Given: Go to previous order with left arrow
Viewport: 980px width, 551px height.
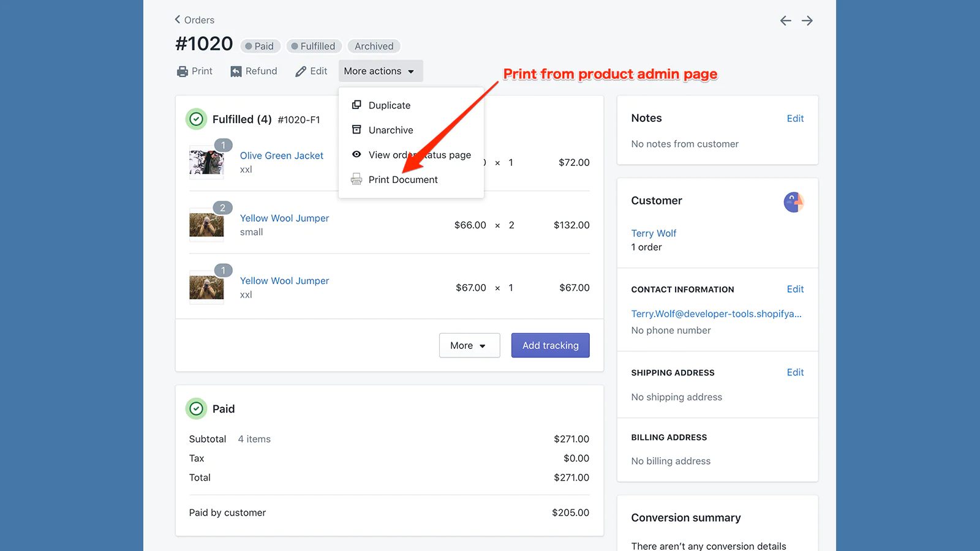Looking at the screenshot, I should click(785, 21).
